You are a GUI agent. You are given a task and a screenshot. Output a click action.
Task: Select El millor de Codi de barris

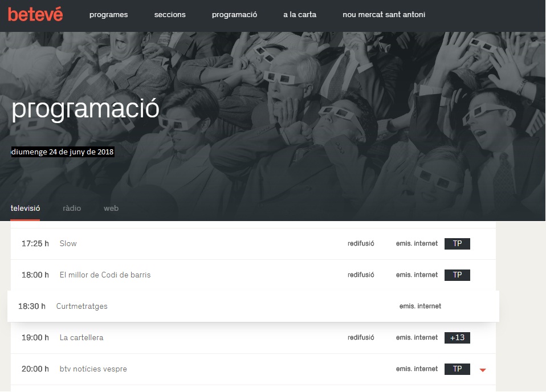pyautogui.click(x=105, y=275)
